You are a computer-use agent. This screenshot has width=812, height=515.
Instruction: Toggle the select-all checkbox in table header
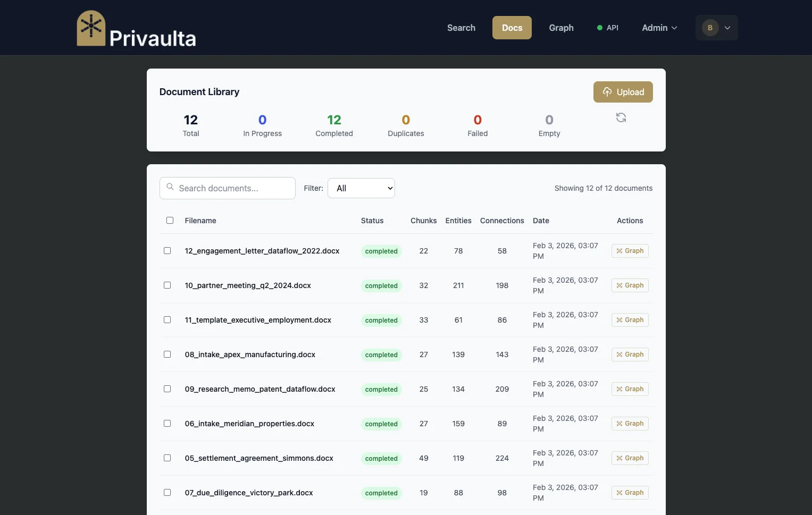pos(170,221)
